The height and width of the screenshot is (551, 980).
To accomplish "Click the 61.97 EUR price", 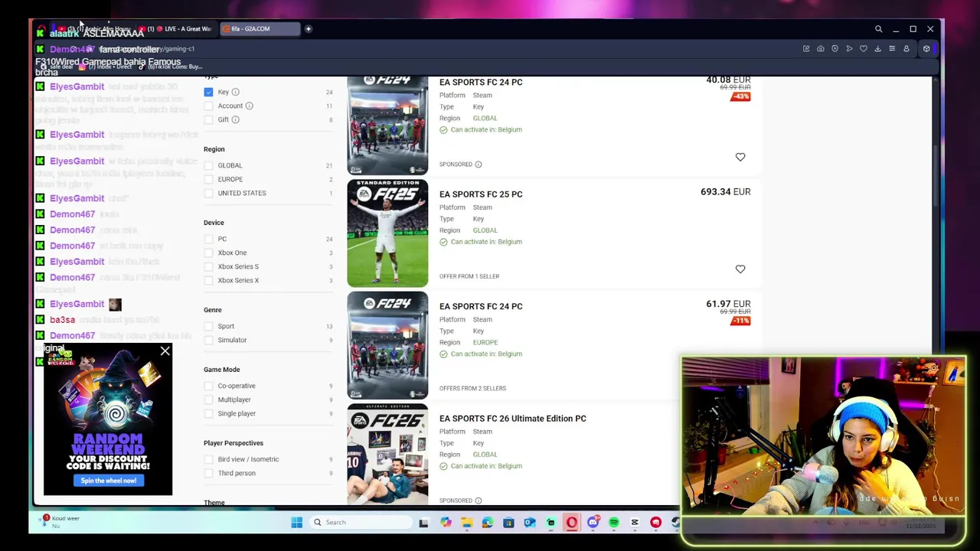I will tap(728, 304).
